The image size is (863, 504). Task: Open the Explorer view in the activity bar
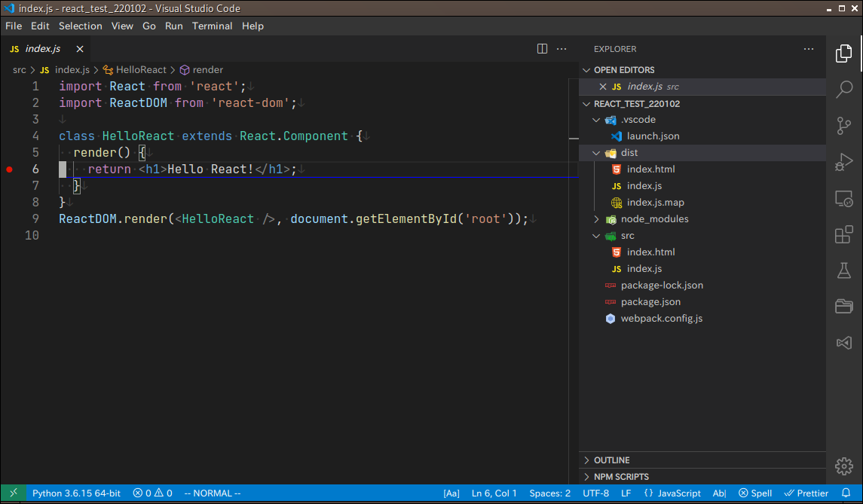coord(843,53)
